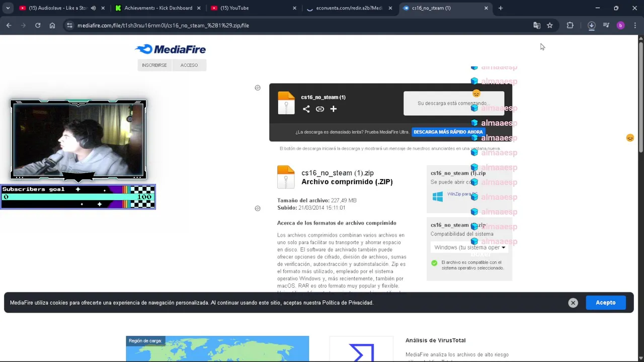Click the zip file icon in dark banner
This screenshot has height=362, width=644.
pos(286,103)
